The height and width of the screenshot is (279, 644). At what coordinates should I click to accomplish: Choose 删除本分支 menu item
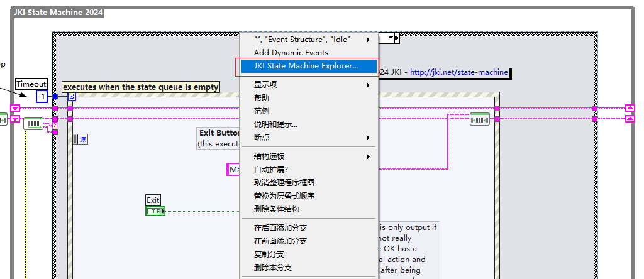tap(308, 268)
